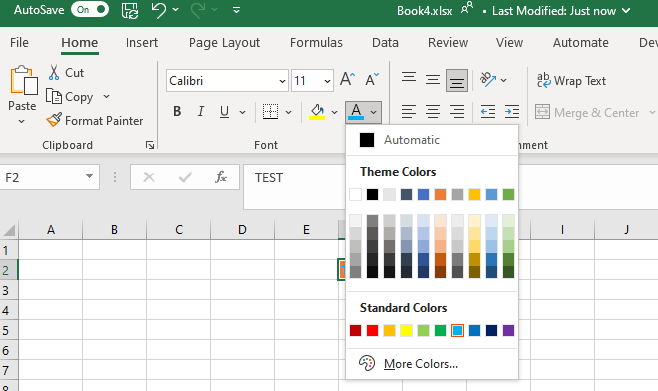658x391 pixels.
Task: Click the formula bar containing TEST
Action: [x=294, y=187]
